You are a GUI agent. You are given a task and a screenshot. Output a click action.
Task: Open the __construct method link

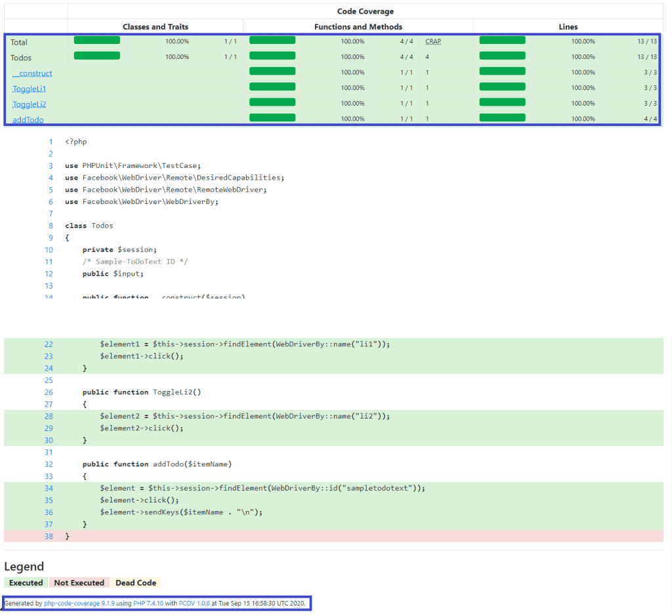32,73
